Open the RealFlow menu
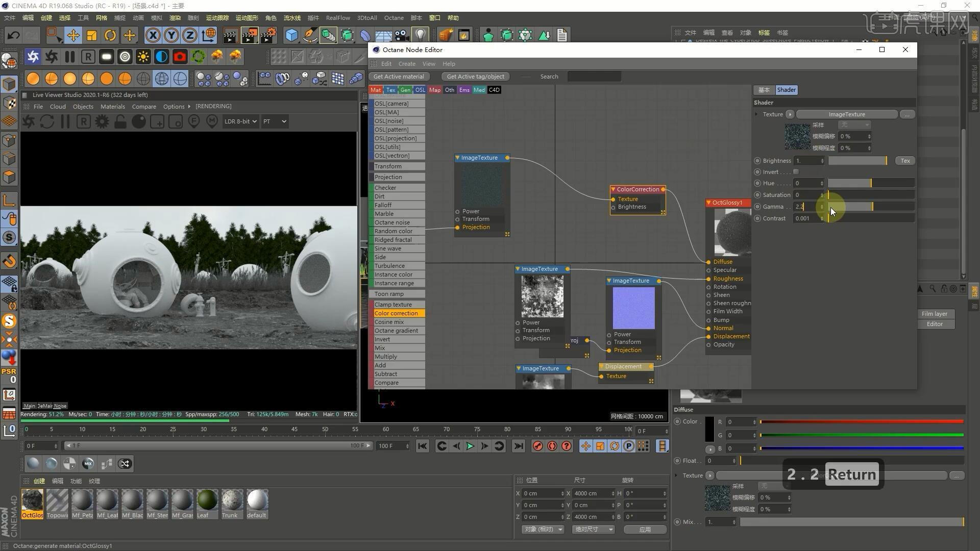The image size is (980, 551). pyautogui.click(x=338, y=18)
